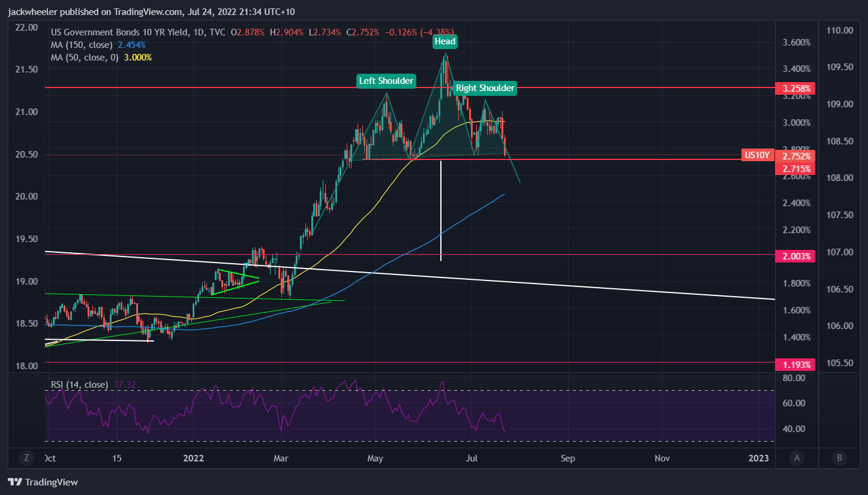The width and height of the screenshot is (868, 495).
Task: Select the Right Shoulder label
Action: [x=485, y=88]
